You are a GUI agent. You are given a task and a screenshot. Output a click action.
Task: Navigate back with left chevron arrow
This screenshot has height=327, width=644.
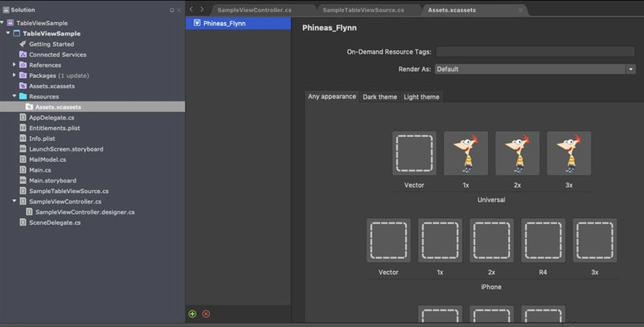[192, 9]
